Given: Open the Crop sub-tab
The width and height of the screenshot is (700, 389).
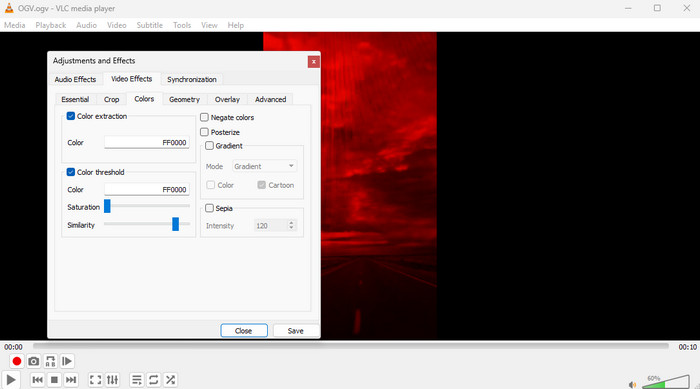Looking at the screenshot, I should 112,99.
